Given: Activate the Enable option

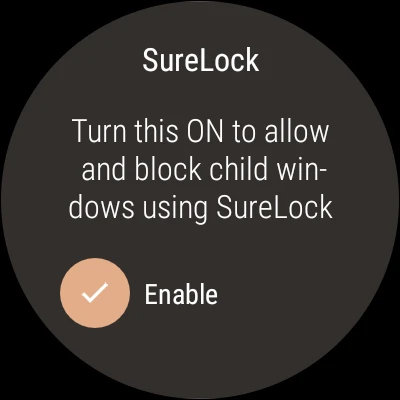Looking at the screenshot, I should tap(95, 293).
